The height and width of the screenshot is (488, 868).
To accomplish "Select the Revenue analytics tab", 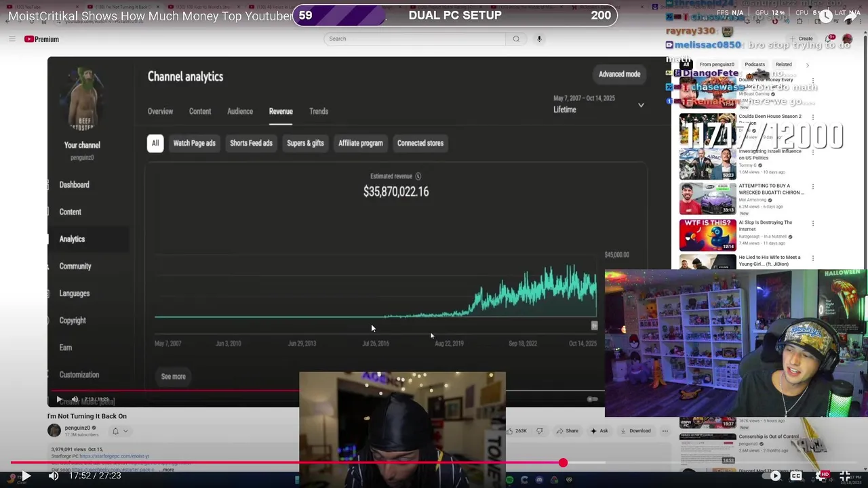I will click(281, 111).
